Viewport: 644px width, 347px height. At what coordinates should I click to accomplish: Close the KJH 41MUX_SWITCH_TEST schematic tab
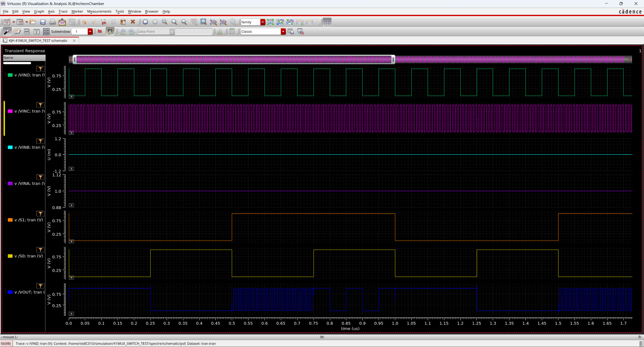pos(74,40)
